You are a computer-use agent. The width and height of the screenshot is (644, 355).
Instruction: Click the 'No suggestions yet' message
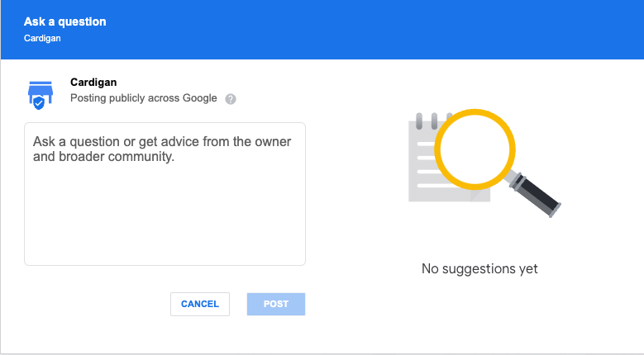tap(479, 269)
